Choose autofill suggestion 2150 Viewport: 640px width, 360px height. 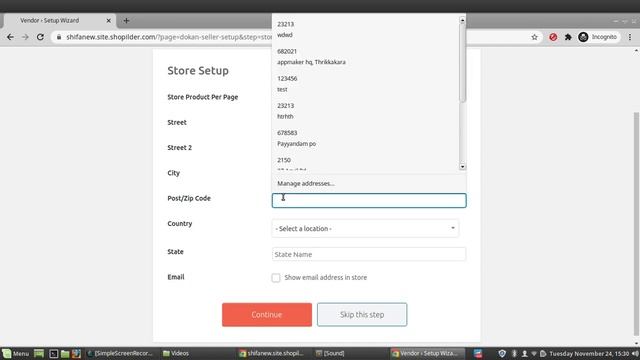[x=365, y=163]
